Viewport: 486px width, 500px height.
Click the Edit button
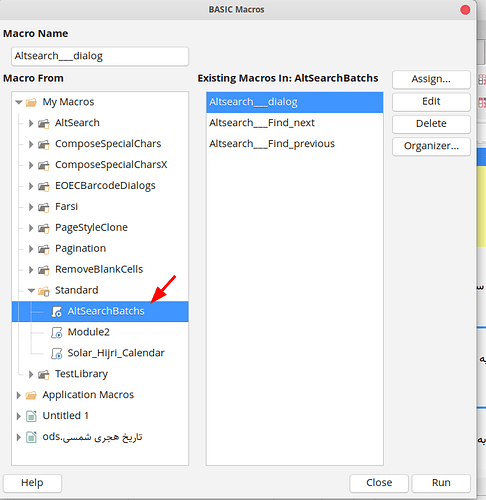[431, 101]
